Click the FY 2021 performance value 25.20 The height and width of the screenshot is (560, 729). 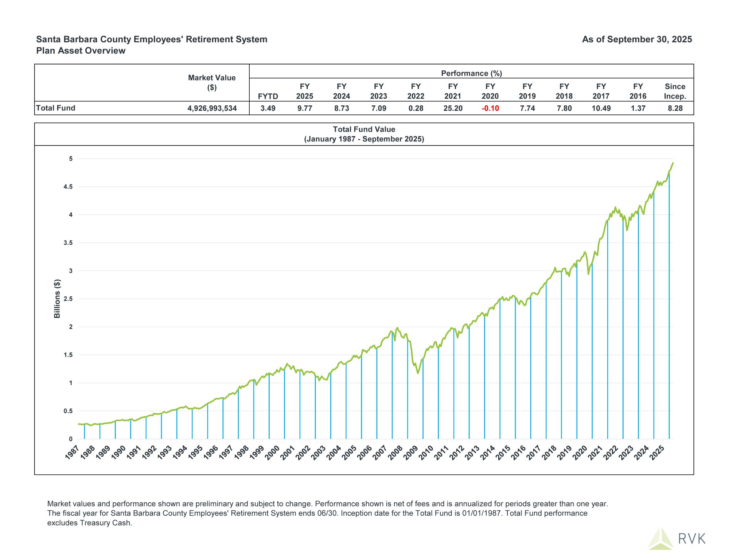(453, 108)
